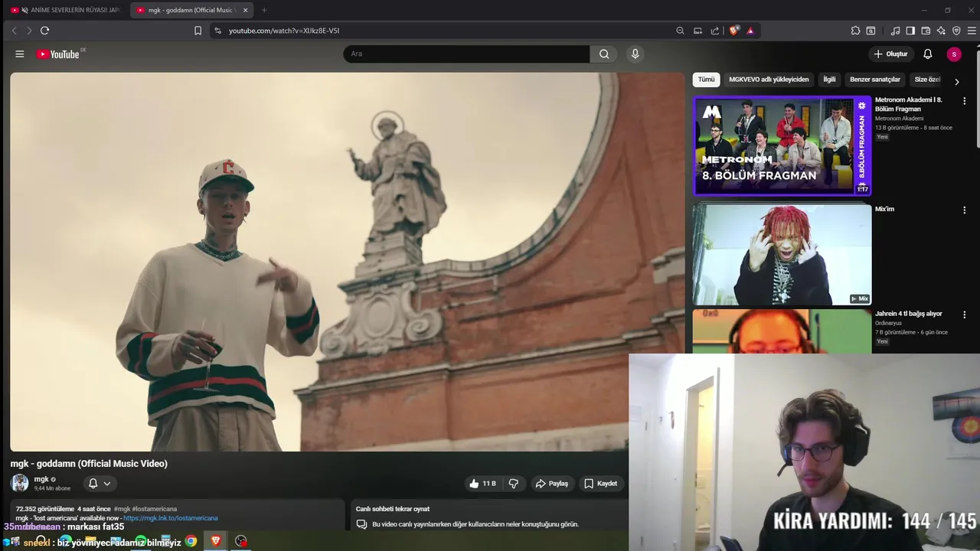Image resolution: width=980 pixels, height=551 pixels.
Task: Open YouTube notifications bell in header
Action: 927,54
